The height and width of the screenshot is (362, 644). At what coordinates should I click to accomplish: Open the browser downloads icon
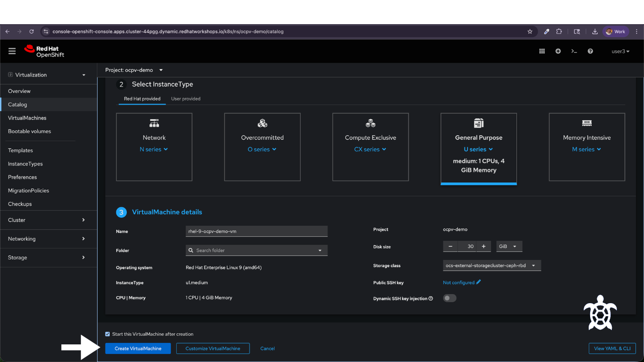point(595,31)
